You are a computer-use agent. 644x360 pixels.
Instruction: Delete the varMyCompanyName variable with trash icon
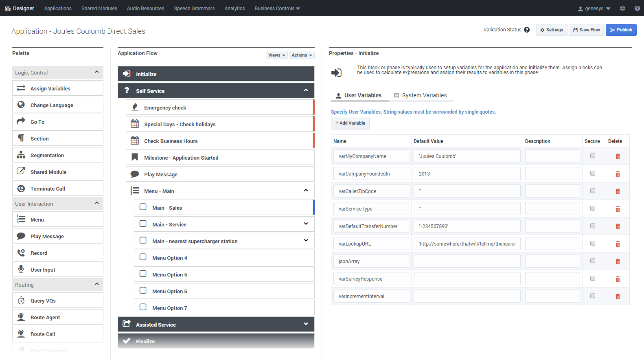pyautogui.click(x=618, y=156)
